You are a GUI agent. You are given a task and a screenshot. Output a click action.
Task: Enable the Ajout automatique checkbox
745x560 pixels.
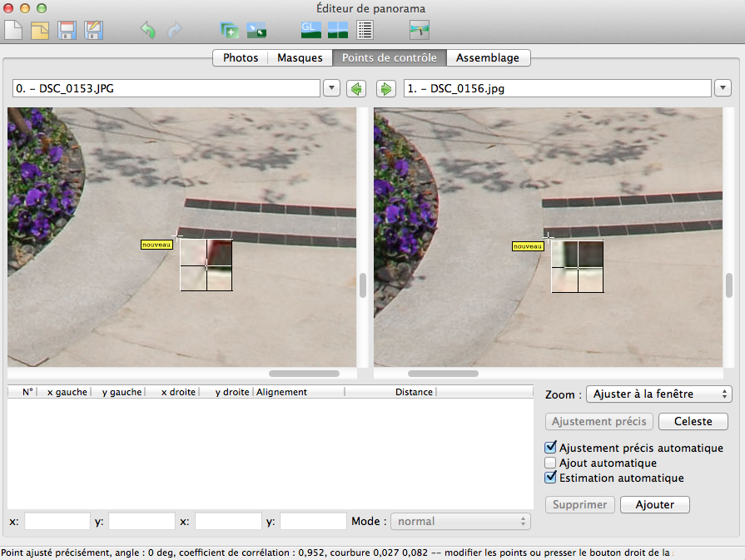(x=550, y=463)
